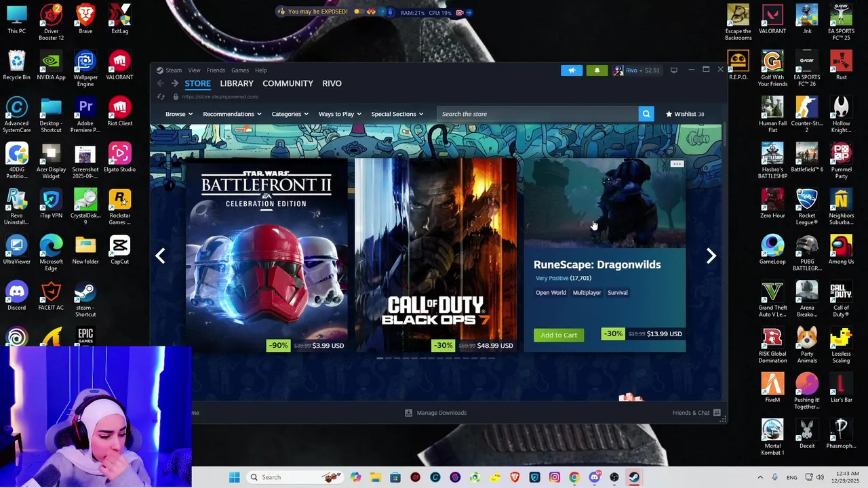Switch to the STORE tab
Image resolution: width=868 pixels, height=488 pixels.
click(x=198, y=83)
